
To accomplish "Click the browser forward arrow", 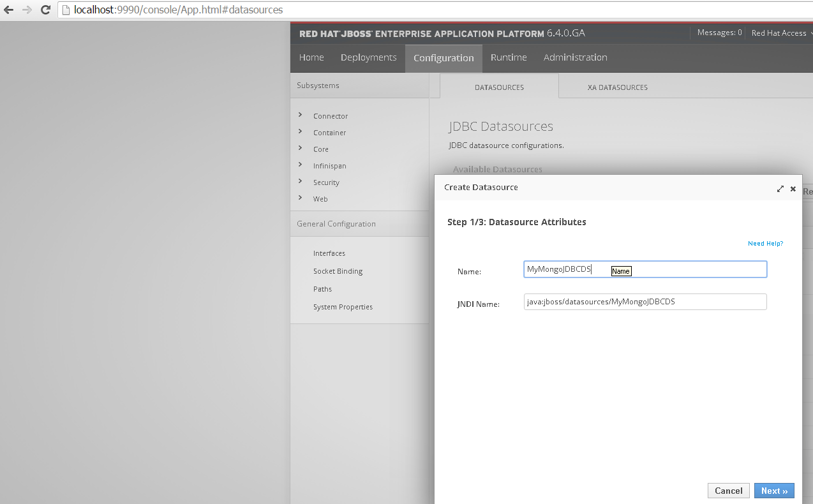I will coord(27,10).
